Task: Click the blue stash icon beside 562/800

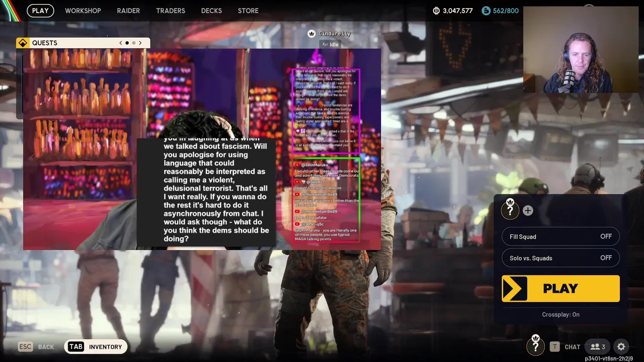Action: (x=486, y=11)
